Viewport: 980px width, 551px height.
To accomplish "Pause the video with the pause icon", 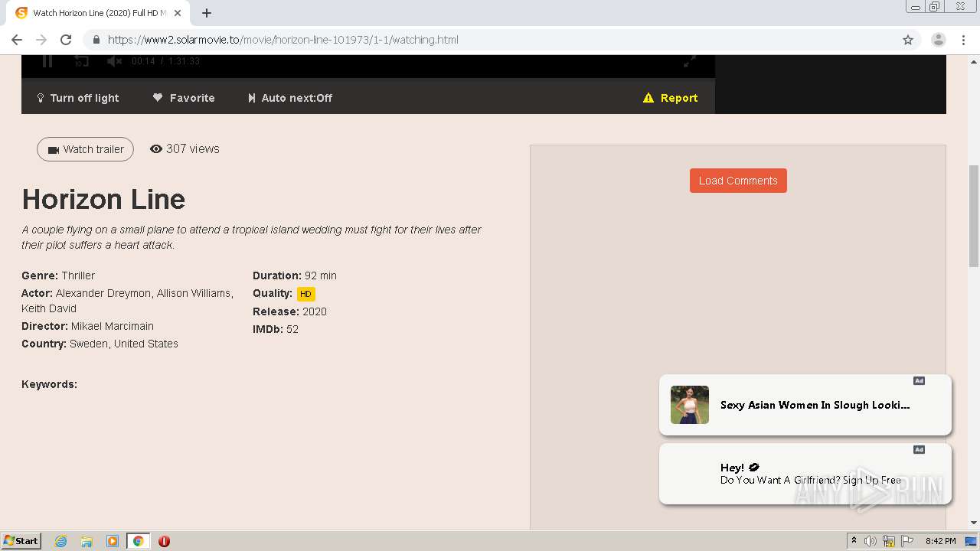I will 47,61.
